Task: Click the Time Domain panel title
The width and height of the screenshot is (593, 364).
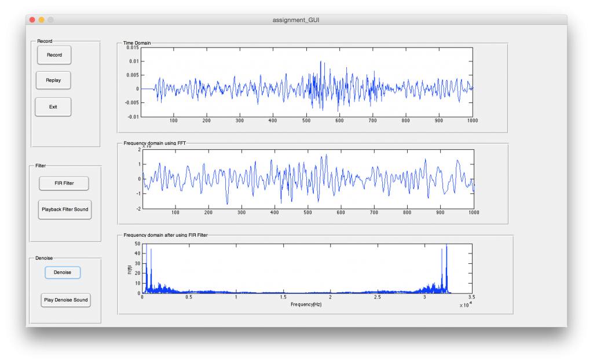Action: pos(137,43)
